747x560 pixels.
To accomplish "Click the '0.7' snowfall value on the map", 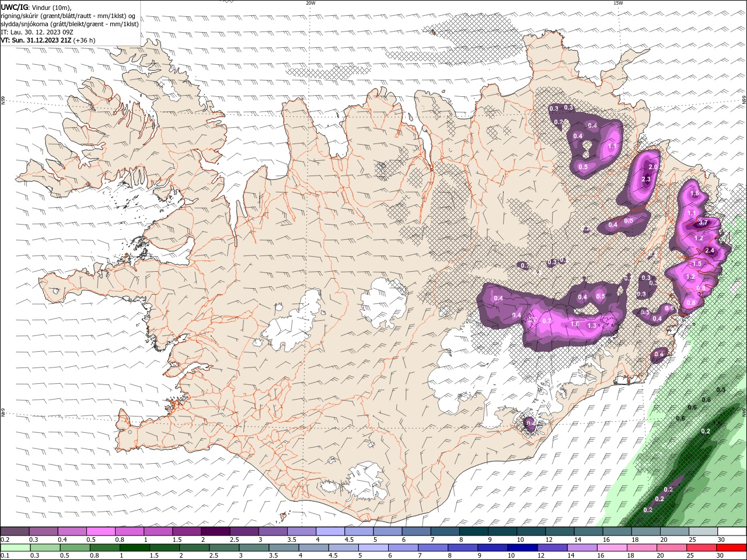I will [x=547, y=321].
